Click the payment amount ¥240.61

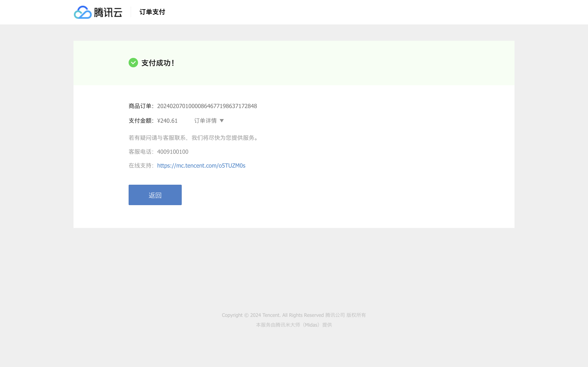click(167, 121)
